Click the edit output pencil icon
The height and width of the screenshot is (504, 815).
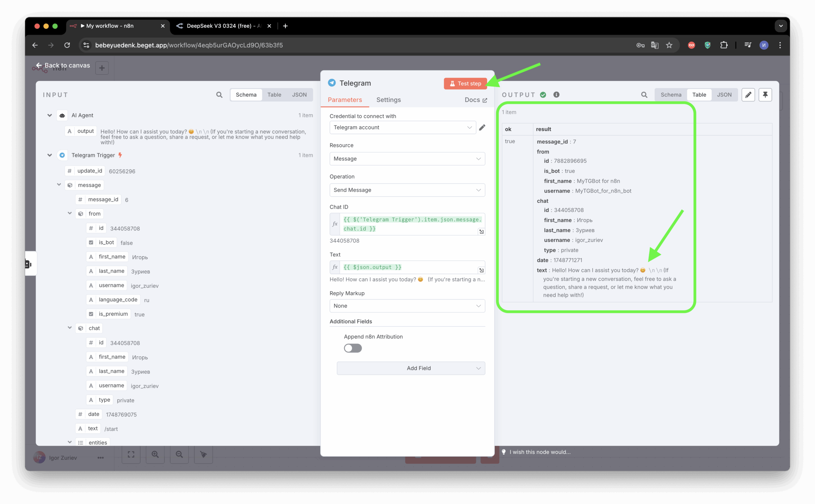(x=748, y=95)
